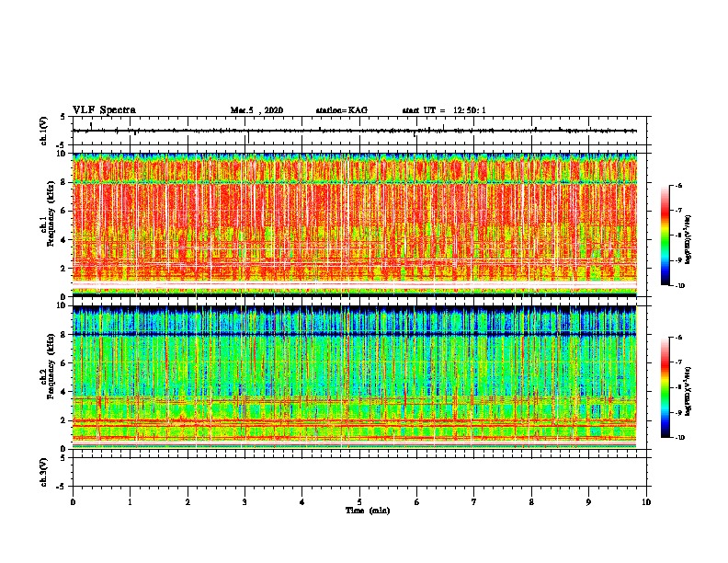Click the ch.1 spectrogram color bar
Image resolution: width=728 pixels, height=563 pixels.
click(665, 236)
